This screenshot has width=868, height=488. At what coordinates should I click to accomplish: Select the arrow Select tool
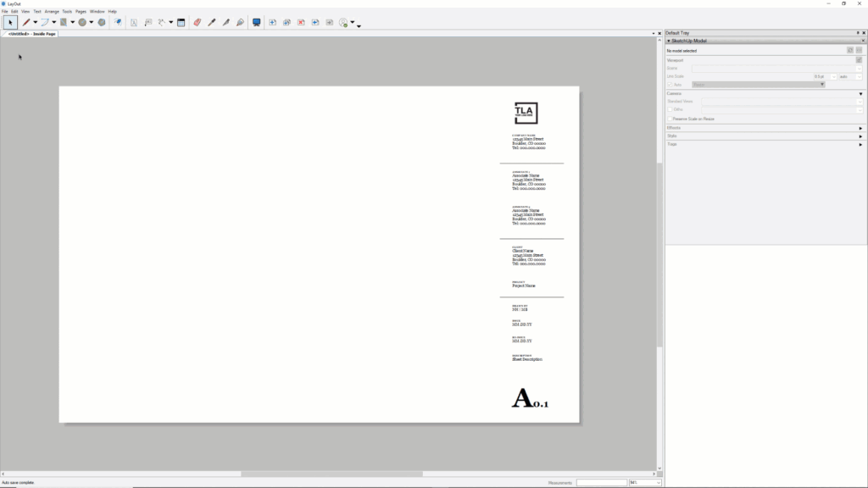tap(10, 23)
